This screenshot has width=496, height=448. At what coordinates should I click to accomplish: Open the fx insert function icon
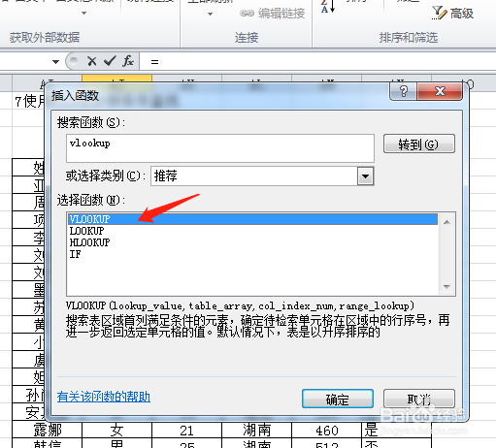tap(128, 61)
